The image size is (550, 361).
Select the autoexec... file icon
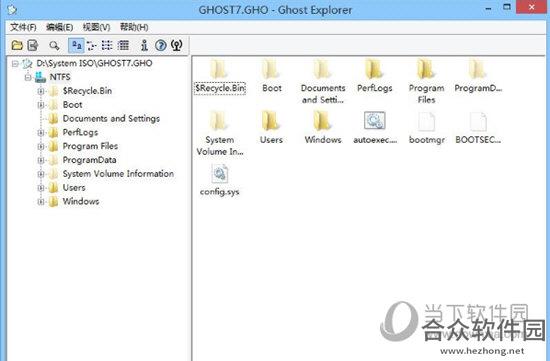point(375,121)
